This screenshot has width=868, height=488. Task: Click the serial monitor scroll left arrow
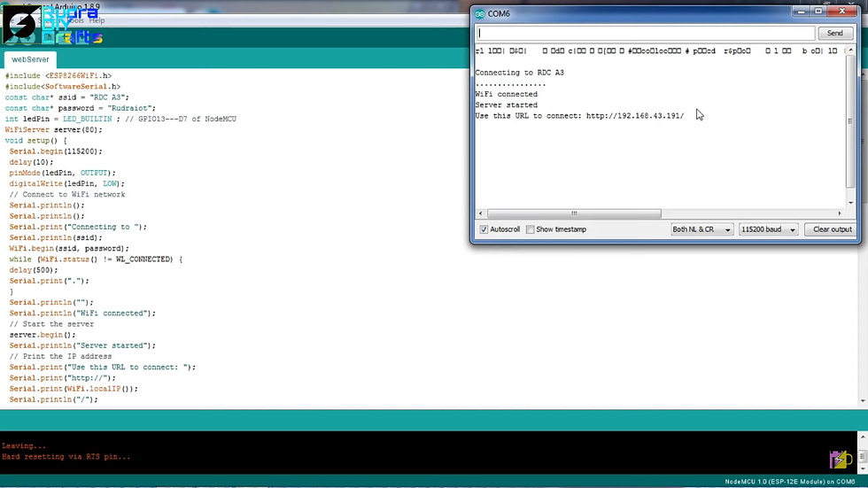pyautogui.click(x=480, y=213)
